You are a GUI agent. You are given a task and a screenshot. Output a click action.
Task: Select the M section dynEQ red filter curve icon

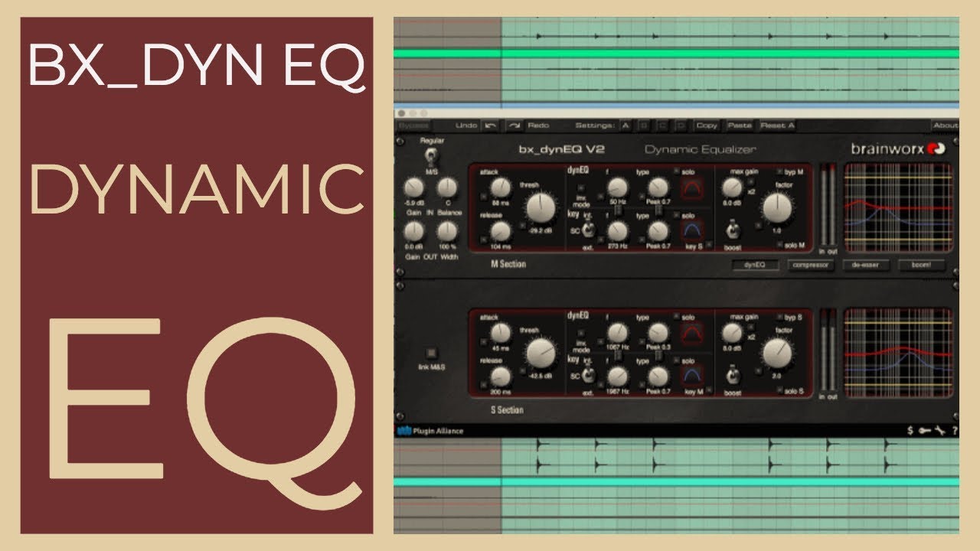692,188
